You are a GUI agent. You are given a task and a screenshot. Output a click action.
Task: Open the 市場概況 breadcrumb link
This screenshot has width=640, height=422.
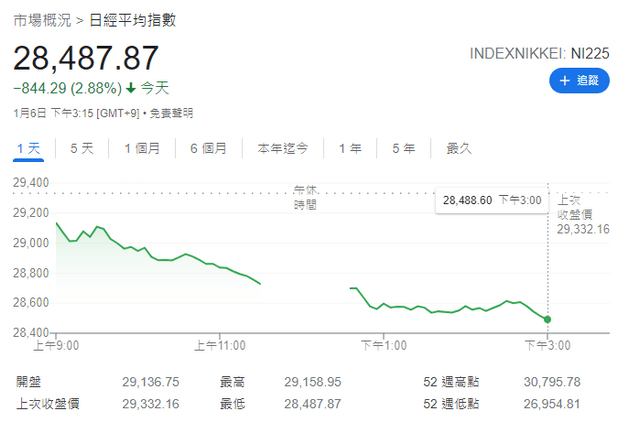click(41, 20)
